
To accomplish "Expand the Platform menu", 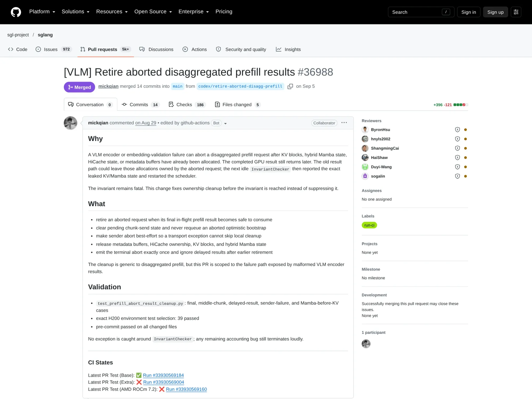I will pyautogui.click(x=42, y=12).
